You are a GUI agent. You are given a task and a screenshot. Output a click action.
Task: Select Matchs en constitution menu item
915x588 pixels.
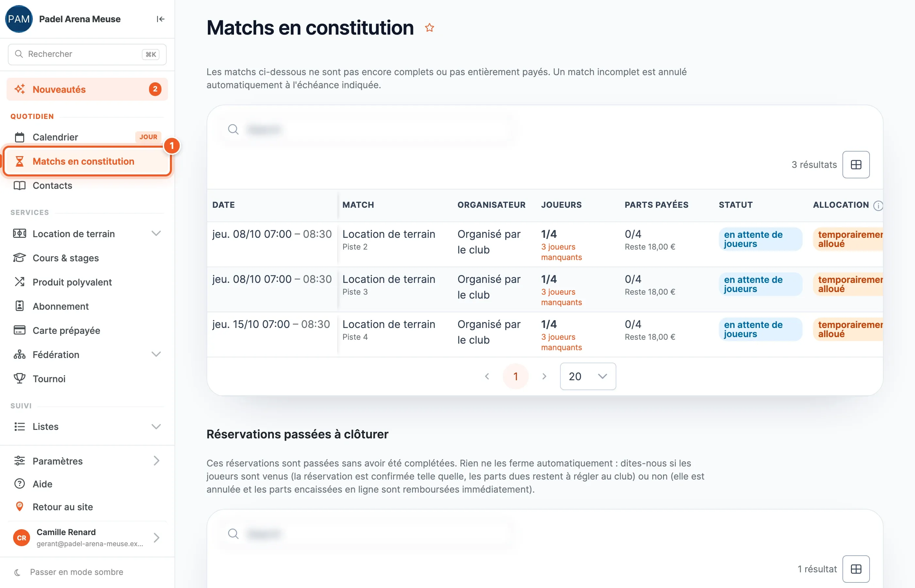pos(87,161)
